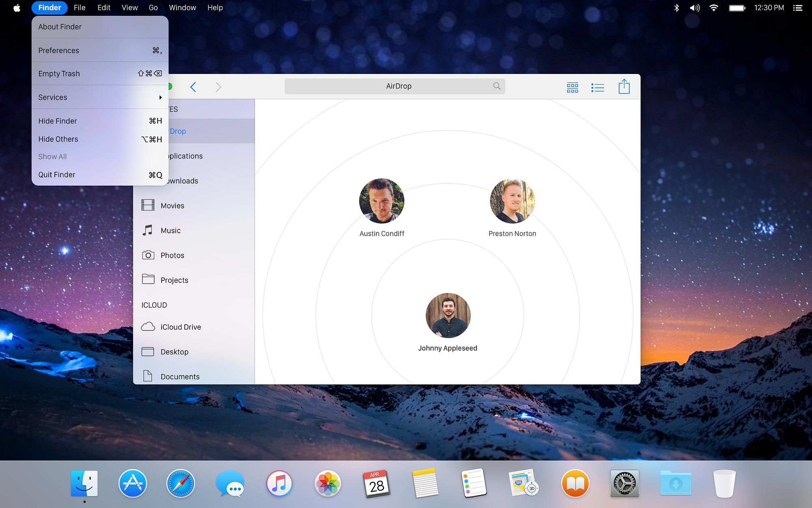This screenshot has height=508, width=812.
Task: Switch to icon grid view
Action: [x=572, y=87]
